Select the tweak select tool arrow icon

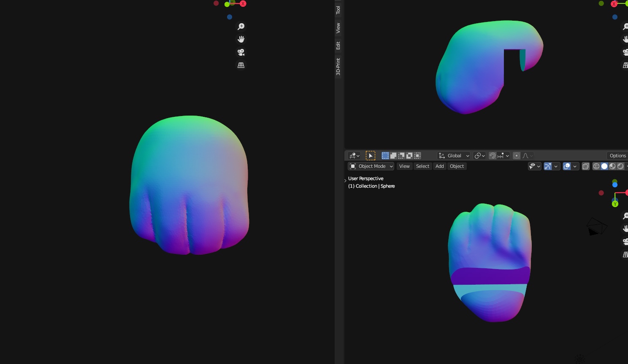pos(370,156)
